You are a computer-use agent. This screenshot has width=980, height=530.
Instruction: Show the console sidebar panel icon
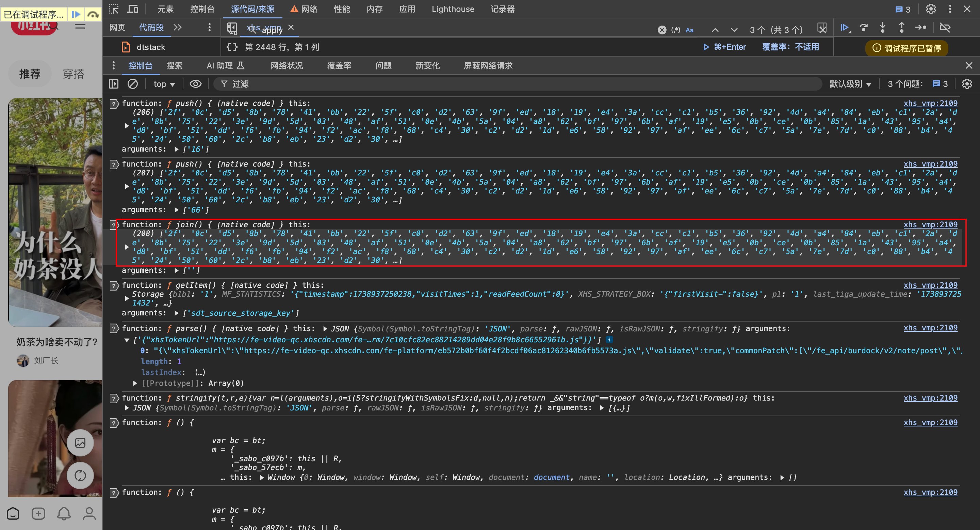113,84
